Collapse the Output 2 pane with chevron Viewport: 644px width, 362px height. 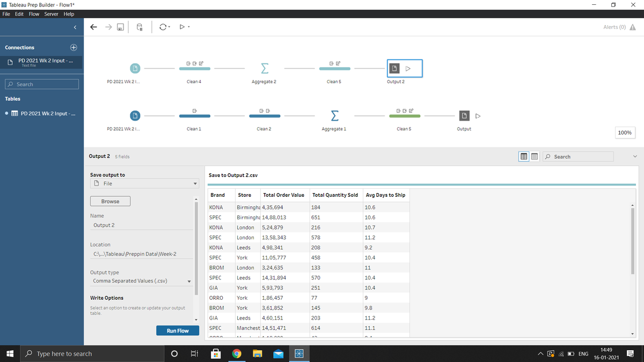(x=635, y=157)
